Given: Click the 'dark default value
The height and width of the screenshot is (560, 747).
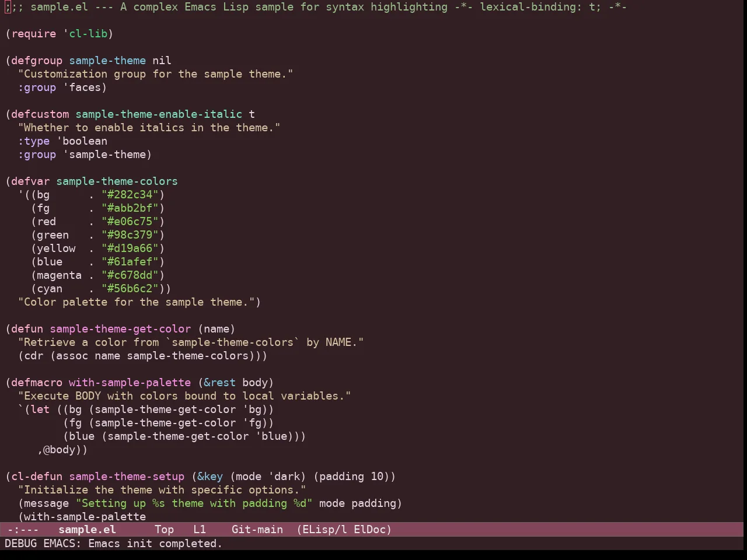Looking at the screenshot, I should 284,477.
